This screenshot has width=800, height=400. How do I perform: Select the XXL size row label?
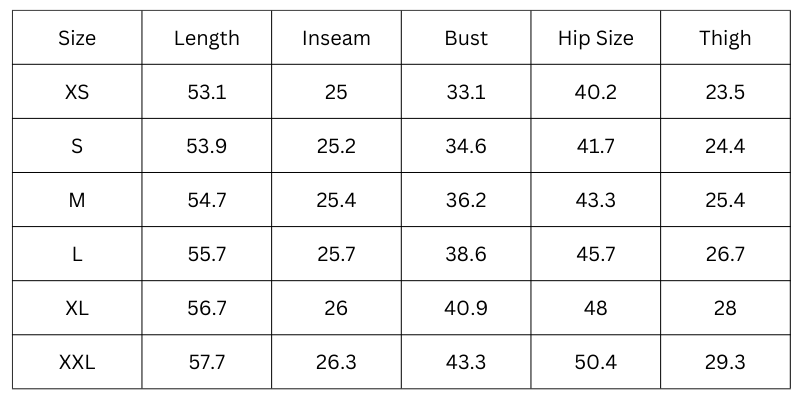point(77,362)
